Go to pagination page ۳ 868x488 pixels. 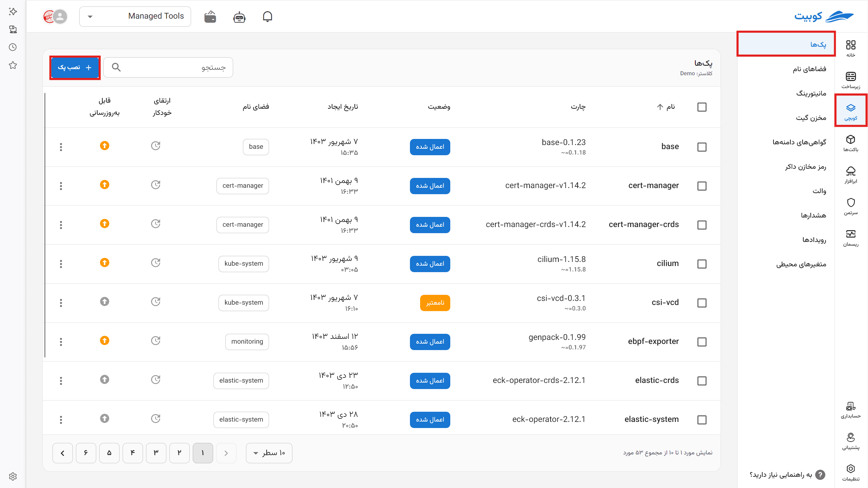(156, 453)
